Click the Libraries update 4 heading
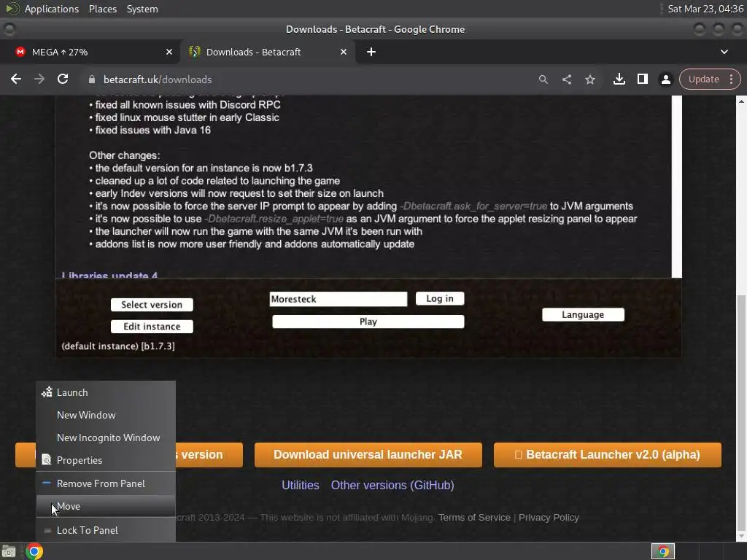This screenshot has width=747, height=560. [109, 275]
